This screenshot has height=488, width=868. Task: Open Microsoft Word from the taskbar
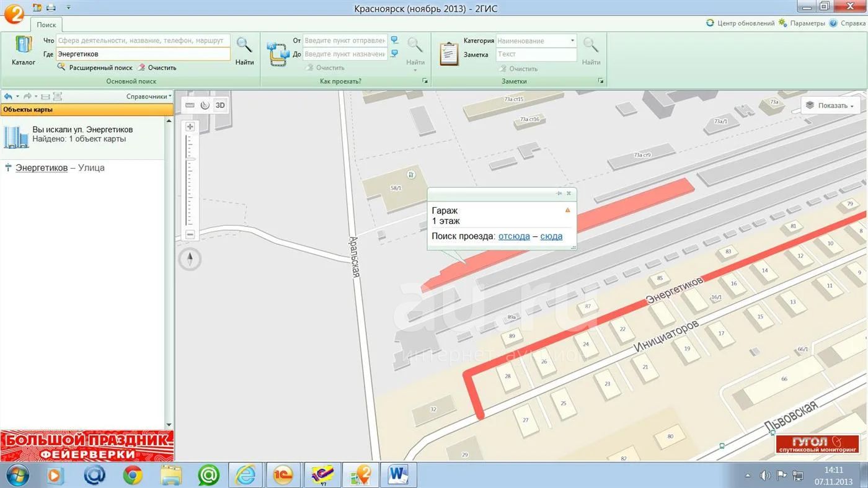pos(397,476)
